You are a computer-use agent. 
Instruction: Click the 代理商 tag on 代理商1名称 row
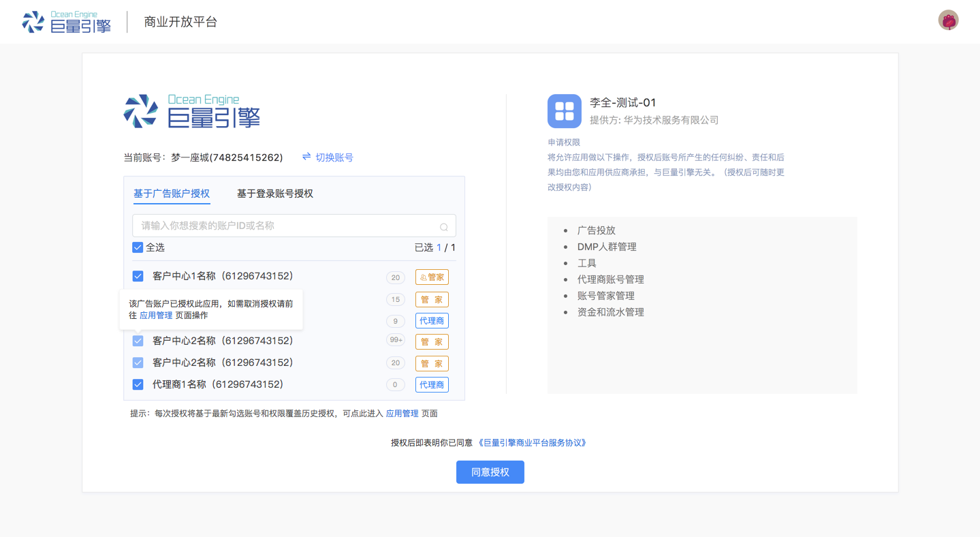point(432,385)
